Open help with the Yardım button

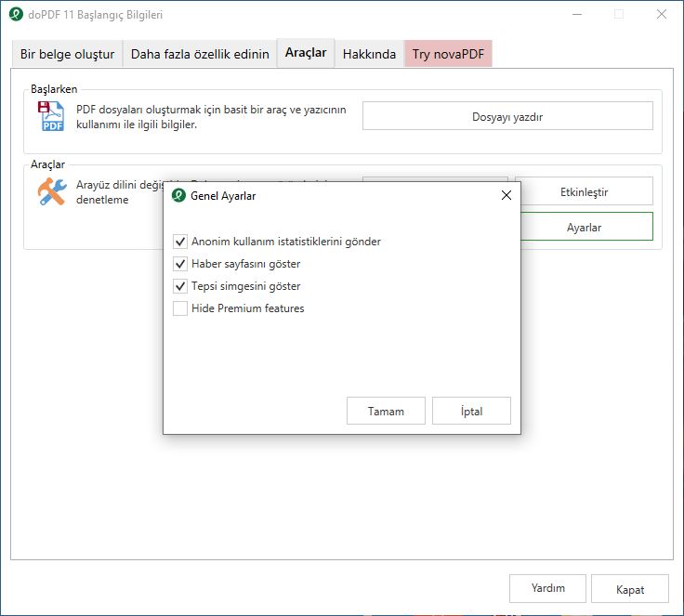(x=547, y=588)
